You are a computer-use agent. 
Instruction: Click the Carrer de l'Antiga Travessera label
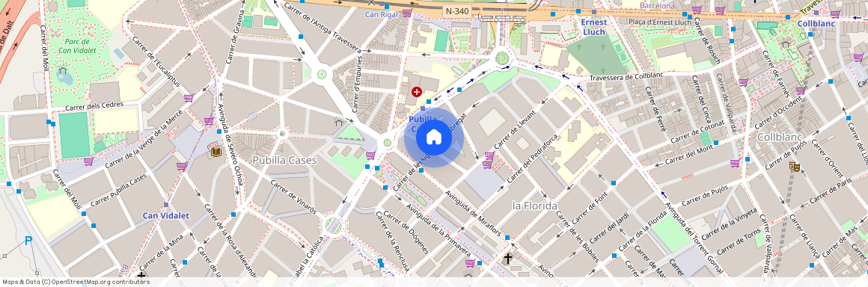click(322, 28)
